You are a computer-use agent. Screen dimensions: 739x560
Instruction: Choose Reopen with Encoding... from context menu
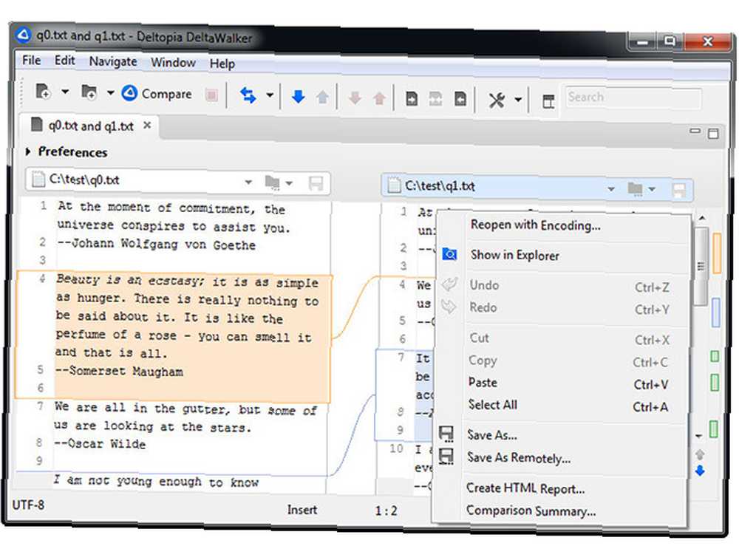[563, 225]
